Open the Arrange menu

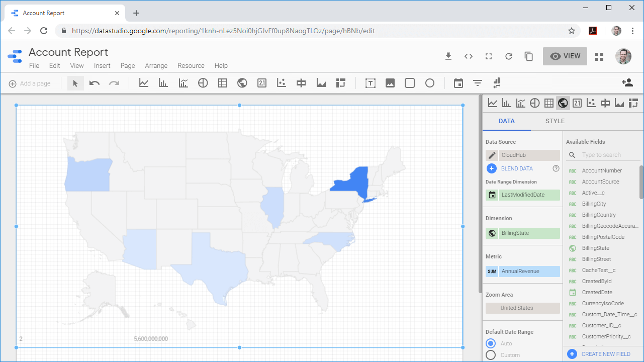coord(156,66)
